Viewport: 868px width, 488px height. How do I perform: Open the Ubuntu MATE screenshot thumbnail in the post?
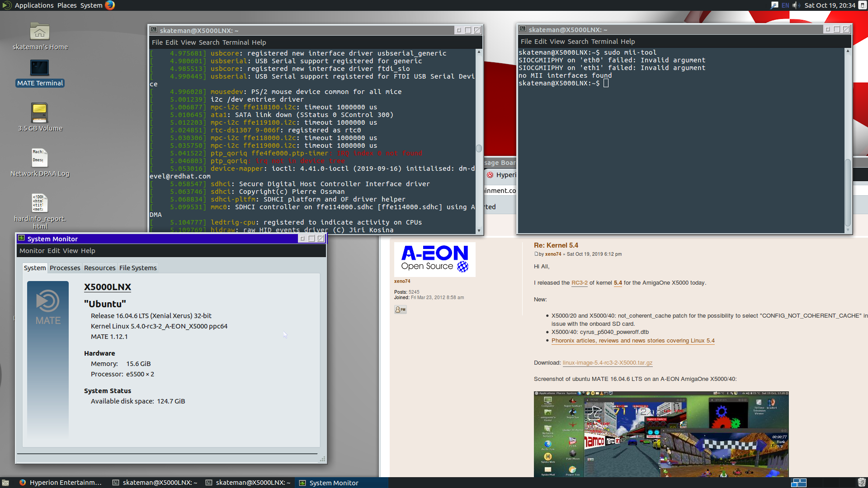tap(661, 434)
